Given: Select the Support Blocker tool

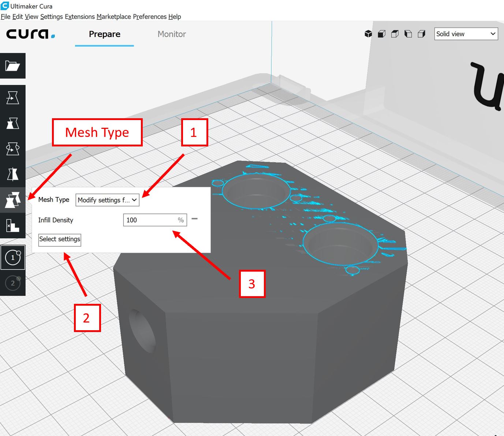Looking at the screenshot, I should 12,226.
